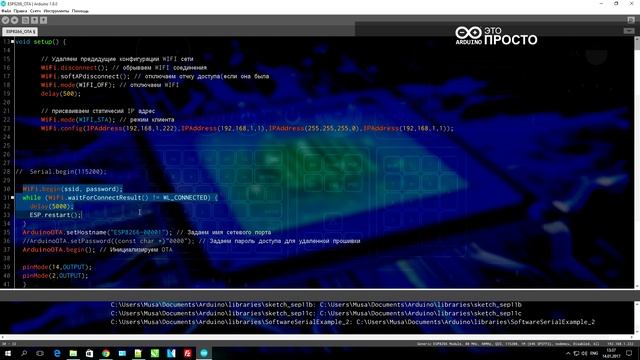
Task: Click the Upload (arrow) toolbar button
Action: (14, 20)
